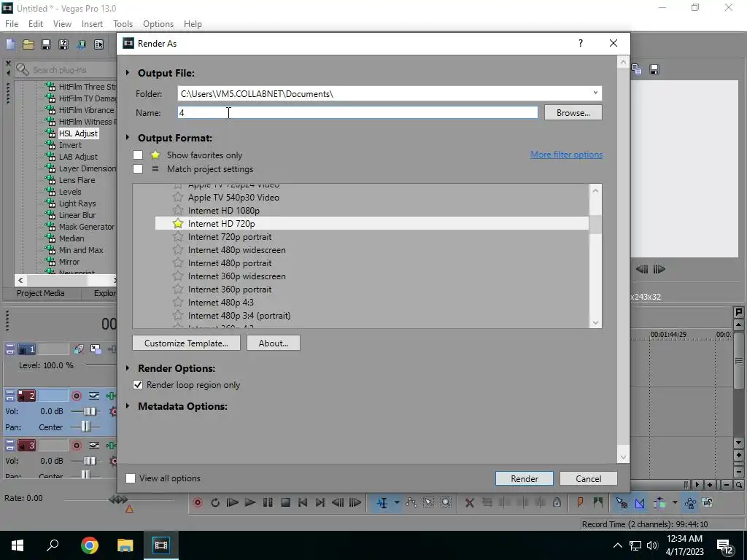This screenshot has width=747, height=560.
Task: Toggle Lock Envelopes to Events icon
Action: point(690,502)
